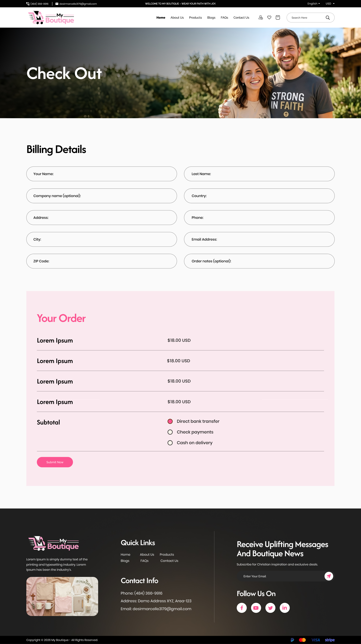Screen dimensions: 361x644
Task: Open the Twitter social icon
Action: tap(270, 608)
